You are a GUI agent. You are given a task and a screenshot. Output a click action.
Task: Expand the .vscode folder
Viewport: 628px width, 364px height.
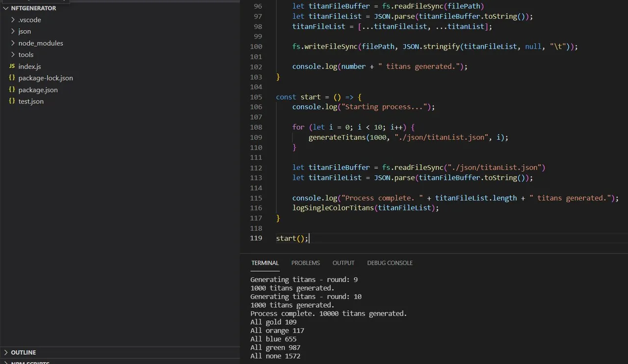click(29, 20)
